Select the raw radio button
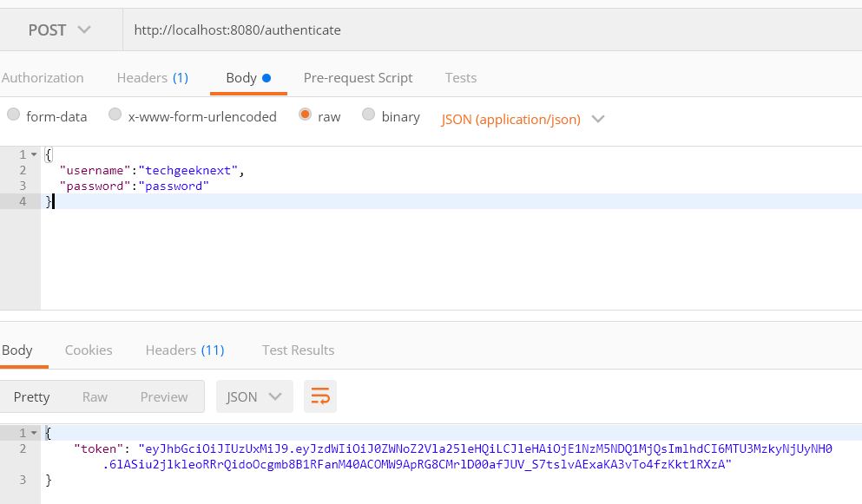 (305, 115)
